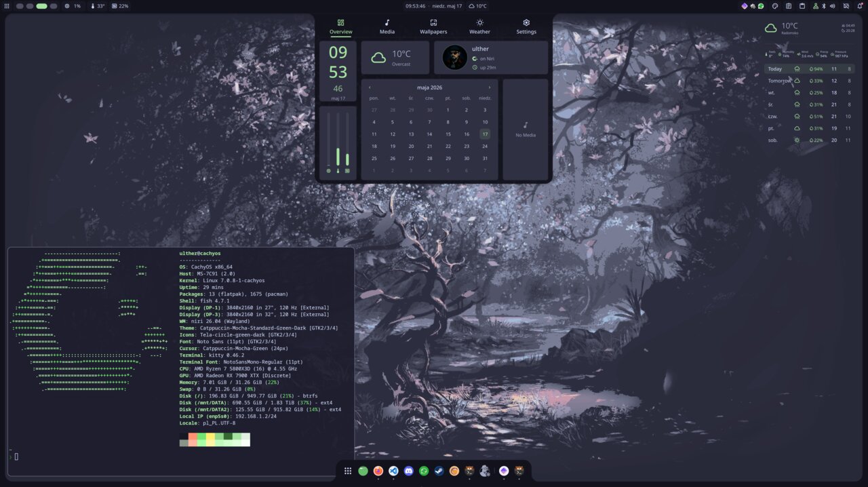
Task: Click the No Media card
Action: point(525,130)
